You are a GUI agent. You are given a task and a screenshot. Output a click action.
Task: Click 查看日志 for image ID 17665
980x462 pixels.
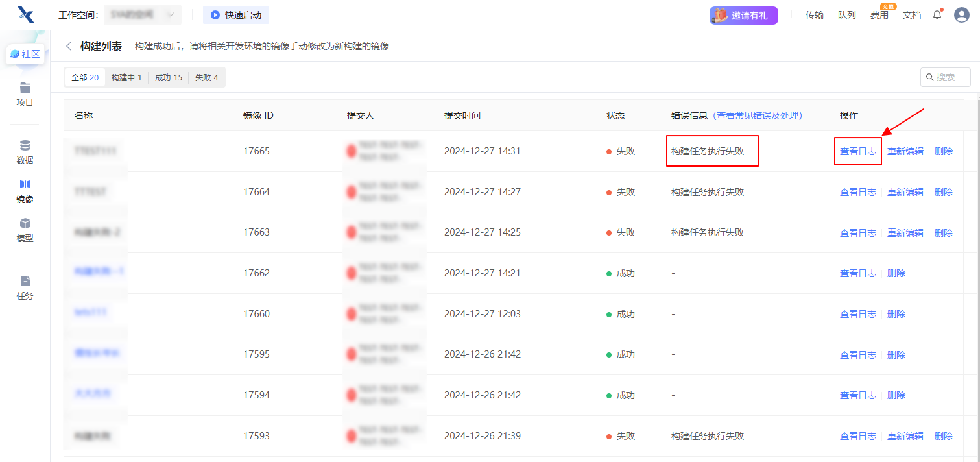(x=857, y=151)
